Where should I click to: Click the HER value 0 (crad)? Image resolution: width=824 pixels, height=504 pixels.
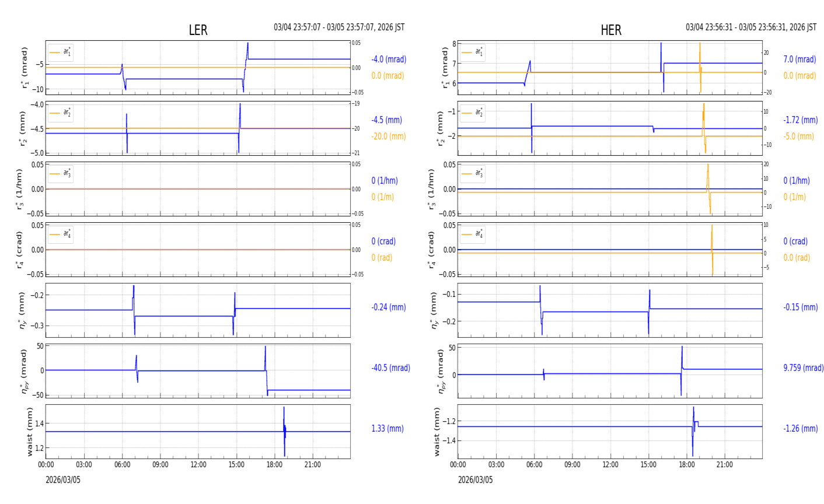pos(795,242)
